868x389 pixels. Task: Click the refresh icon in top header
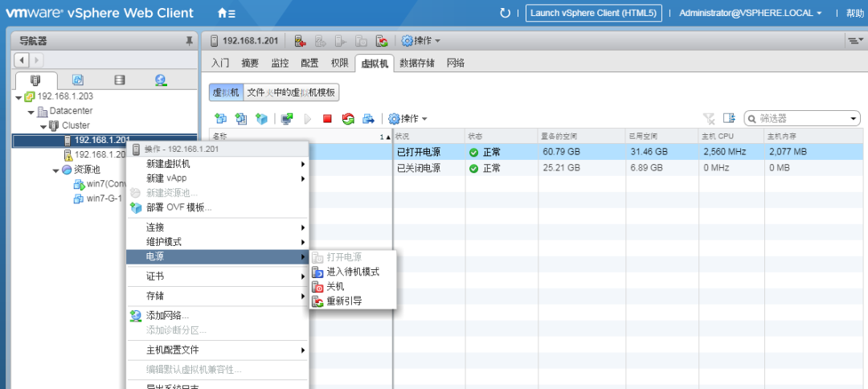coord(504,14)
